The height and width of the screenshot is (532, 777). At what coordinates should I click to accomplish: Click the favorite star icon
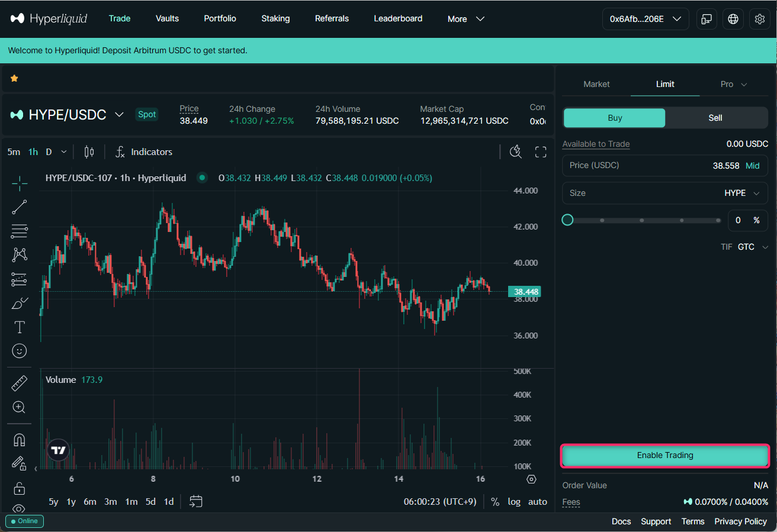[14, 78]
